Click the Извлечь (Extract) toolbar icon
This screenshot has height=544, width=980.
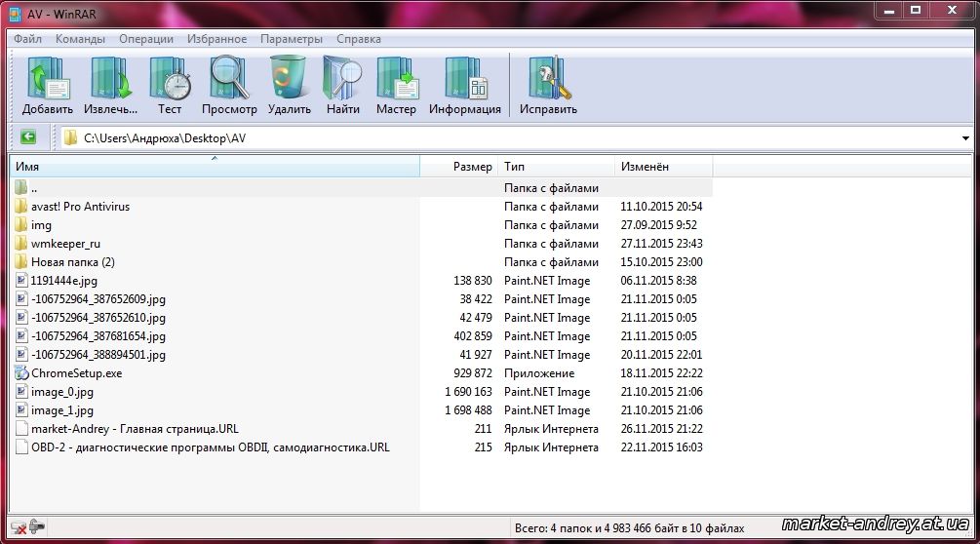(x=110, y=85)
